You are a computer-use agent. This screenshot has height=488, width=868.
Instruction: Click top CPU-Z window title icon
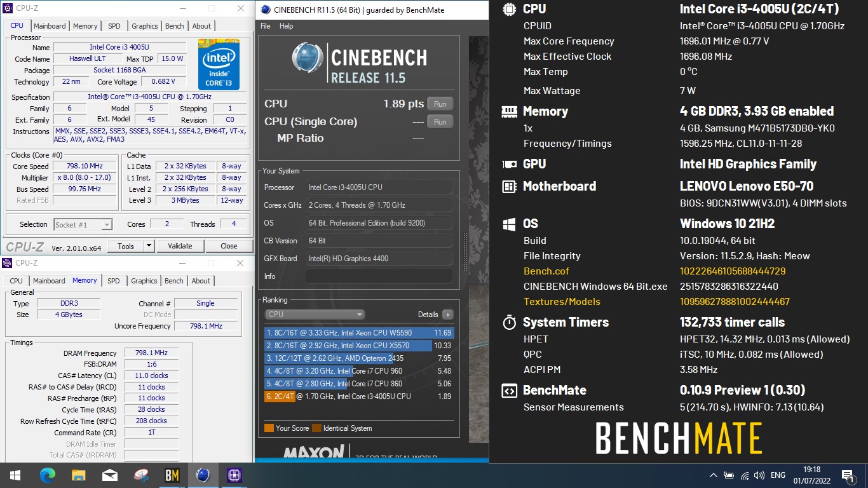click(7, 8)
